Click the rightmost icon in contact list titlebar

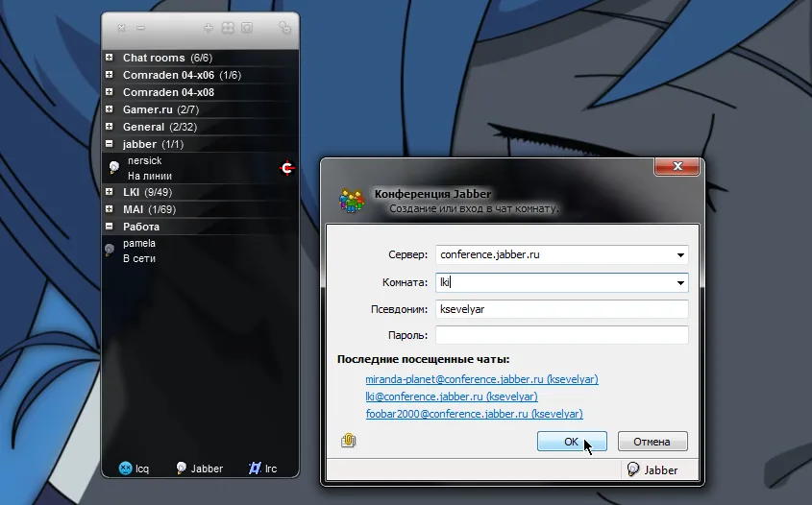click(284, 29)
